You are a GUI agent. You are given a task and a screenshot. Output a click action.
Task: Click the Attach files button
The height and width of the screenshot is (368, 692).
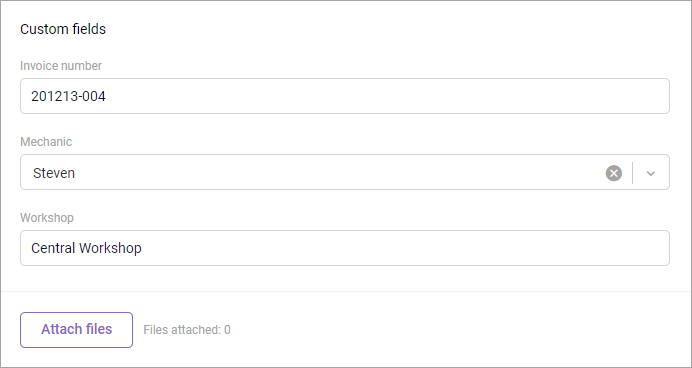point(76,330)
